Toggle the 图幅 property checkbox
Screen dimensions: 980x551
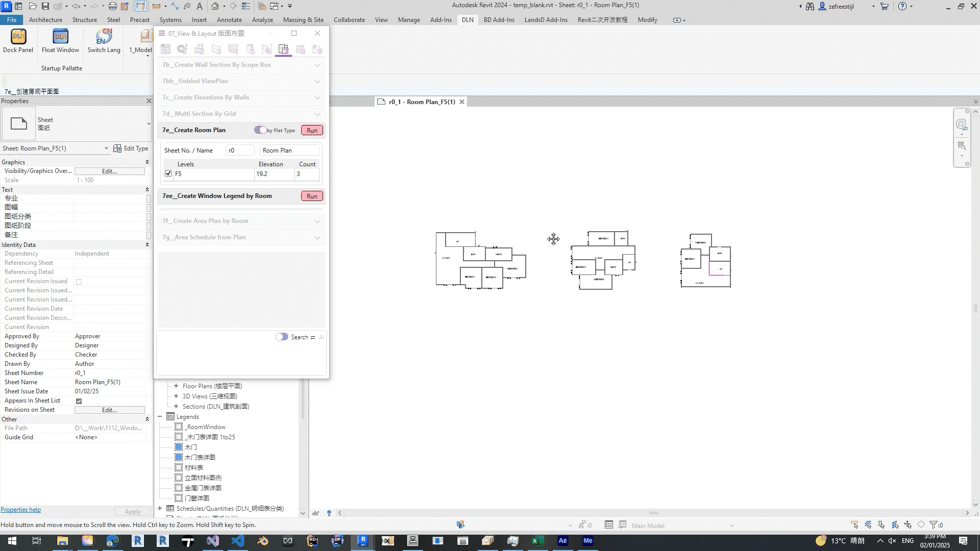tap(149, 208)
